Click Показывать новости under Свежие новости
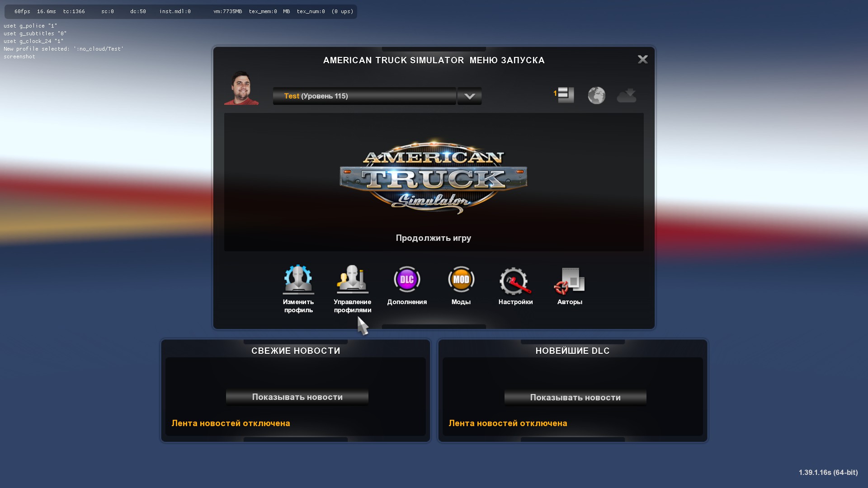This screenshot has height=488, width=868. point(297,397)
